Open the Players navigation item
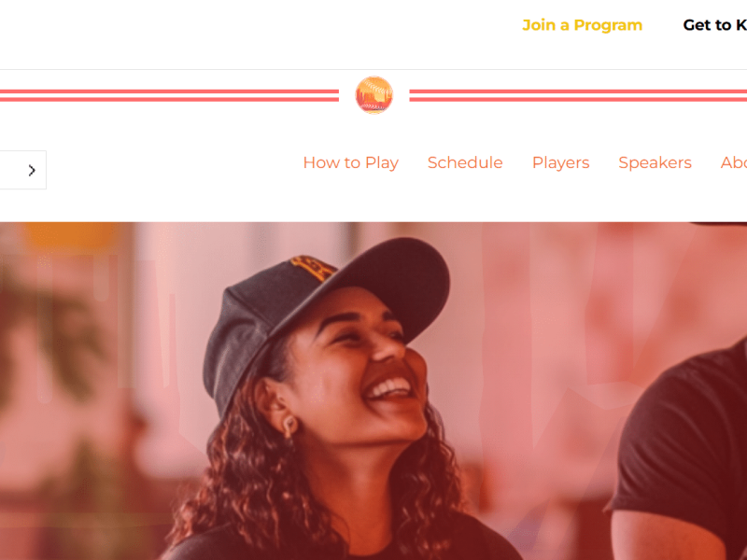 [x=561, y=162]
